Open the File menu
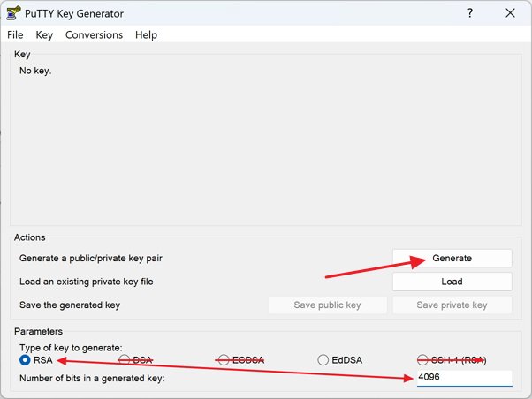Image resolution: width=532 pixels, height=399 pixels. click(15, 34)
